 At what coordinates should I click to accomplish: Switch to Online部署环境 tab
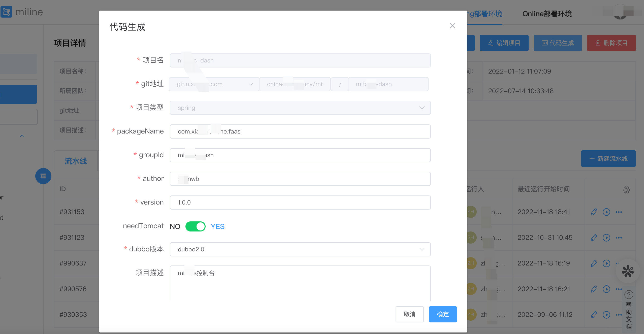click(x=547, y=14)
